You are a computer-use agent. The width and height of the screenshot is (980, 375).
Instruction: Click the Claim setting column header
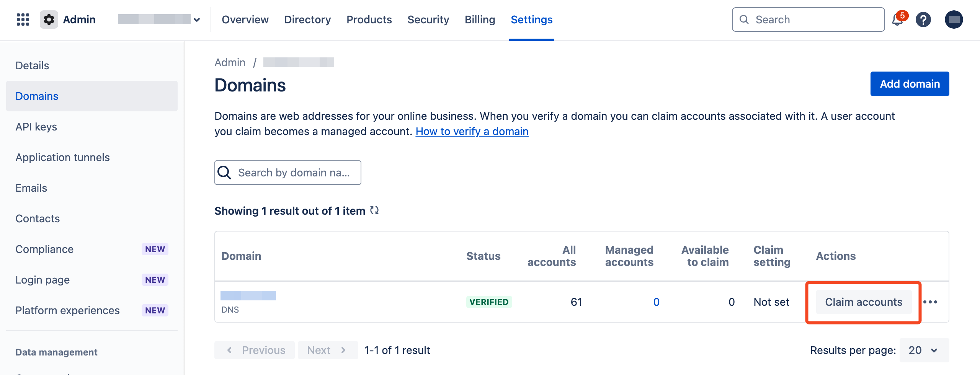pos(772,256)
